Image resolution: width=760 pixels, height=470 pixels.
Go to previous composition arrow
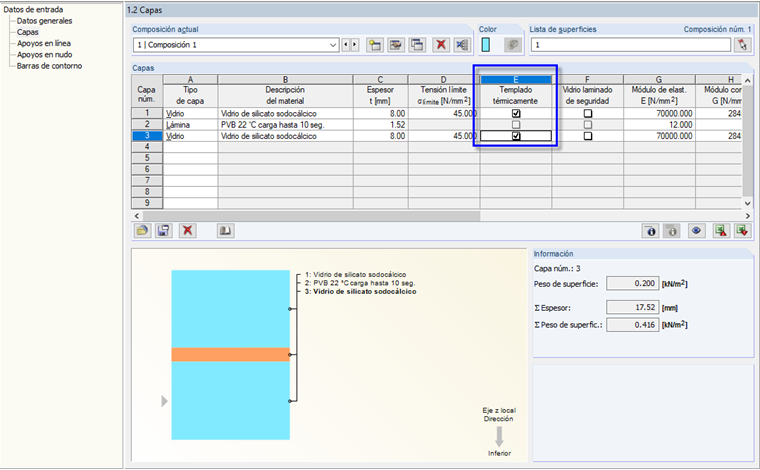[x=346, y=45]
